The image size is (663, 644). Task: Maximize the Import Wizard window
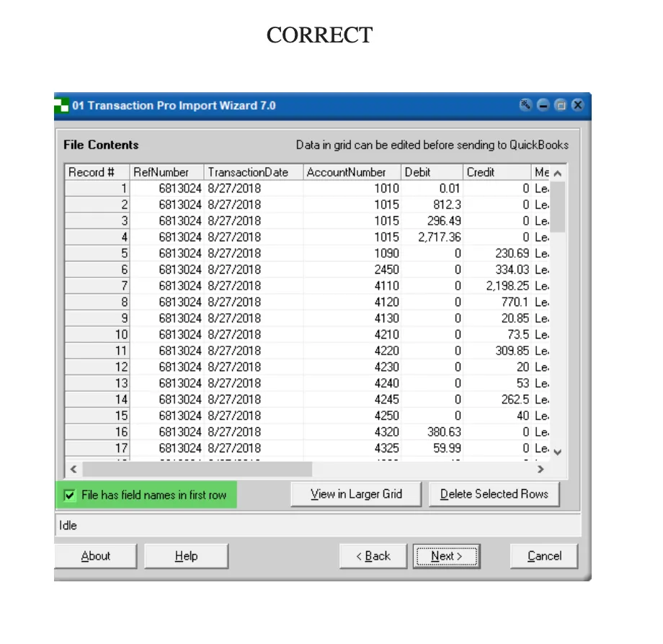(x=561, y=104)
